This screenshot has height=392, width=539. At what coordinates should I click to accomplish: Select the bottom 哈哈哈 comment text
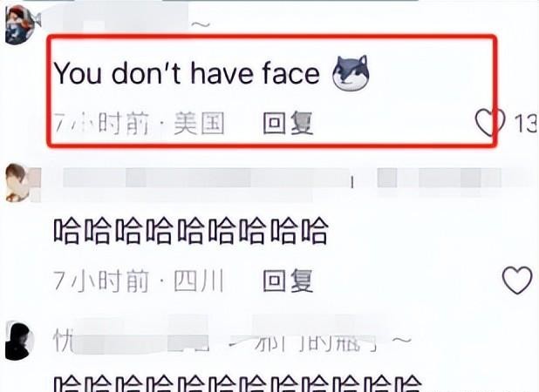pyautogui.click(x=238, y=383)
